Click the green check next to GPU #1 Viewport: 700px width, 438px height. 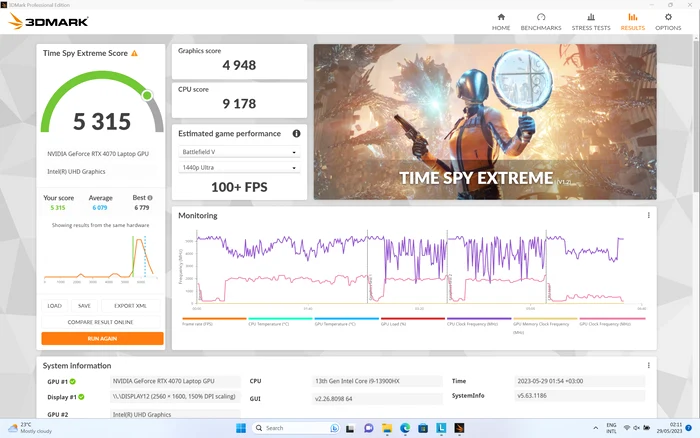pos(73,381)
